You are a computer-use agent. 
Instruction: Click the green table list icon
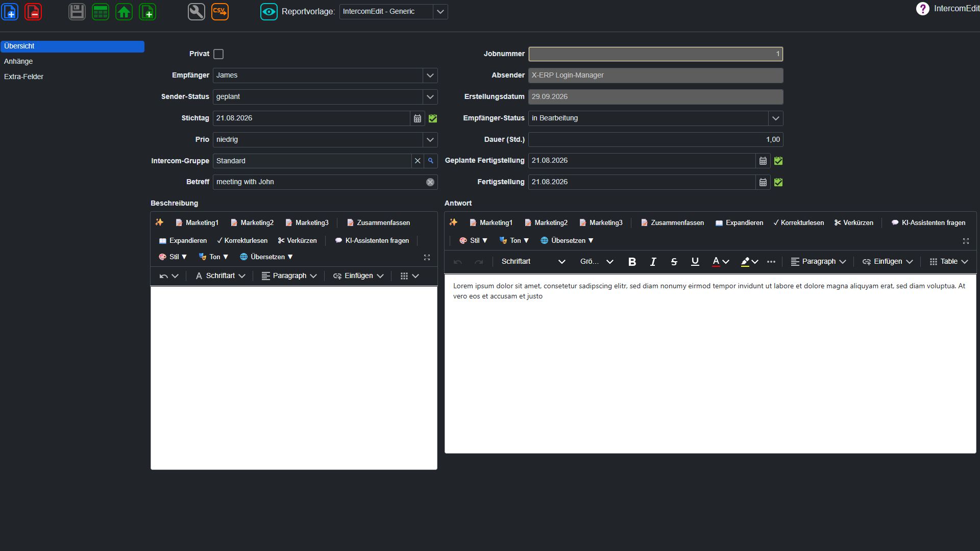[x=101, y=11]
